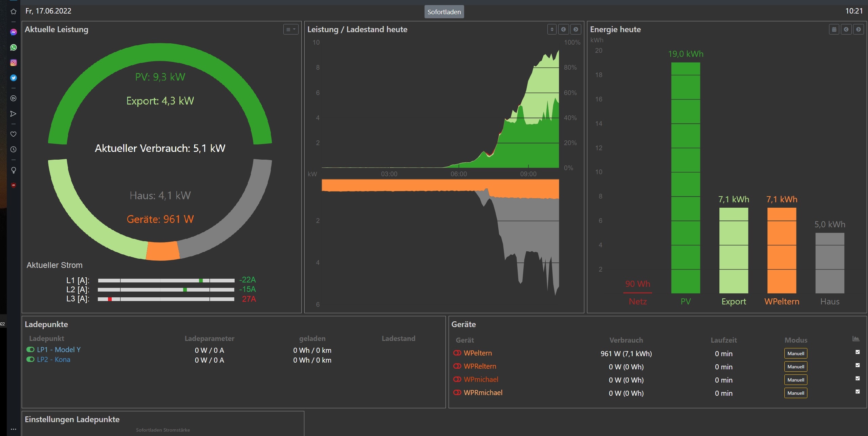Open WhatsApp in the browser sidebar
Image resolution: width=868 pixels, height=436 pixels.
[14, 47]
